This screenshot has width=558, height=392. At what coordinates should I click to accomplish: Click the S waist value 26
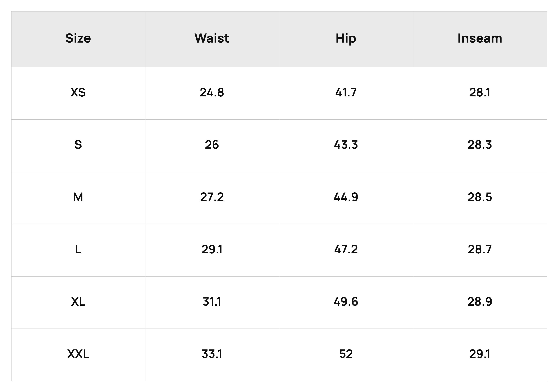tap(212, 145)
